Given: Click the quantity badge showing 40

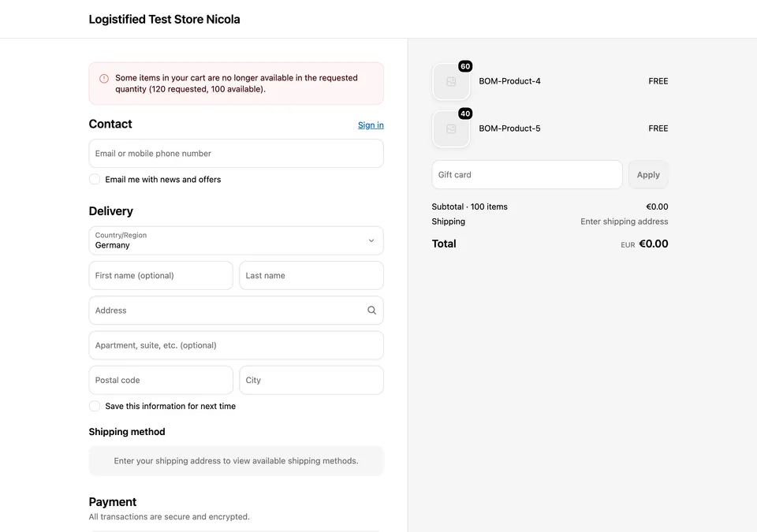Looking at the screenshot, I should click(x=465, y=114).
